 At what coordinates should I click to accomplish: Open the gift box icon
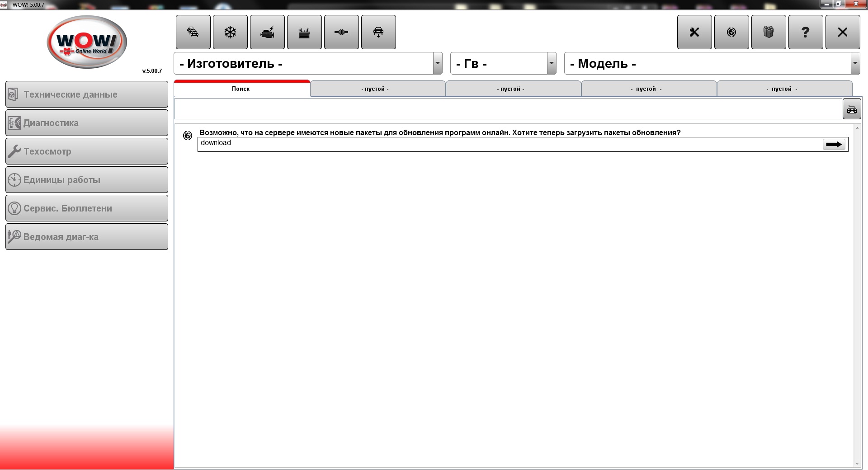[x=769, y=32]
